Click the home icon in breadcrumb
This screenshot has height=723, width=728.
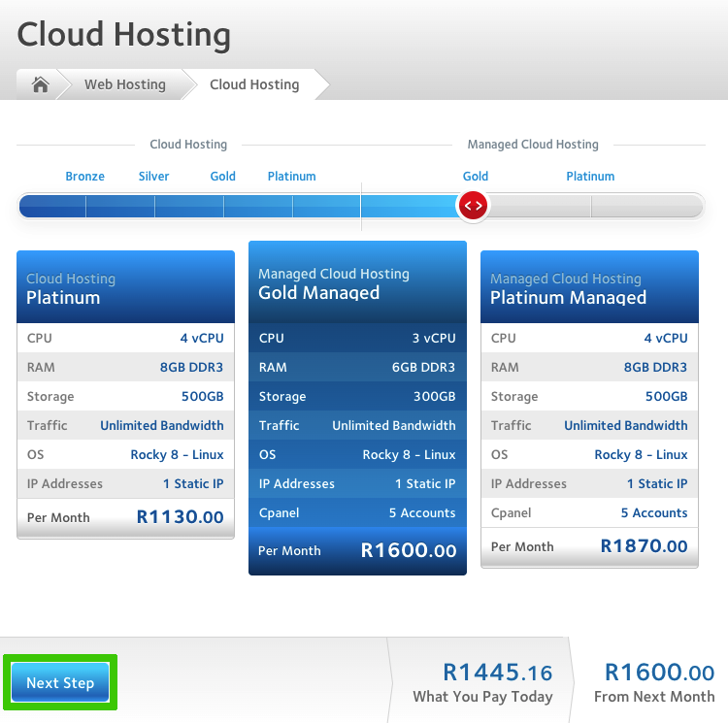[x=40, y=84]
